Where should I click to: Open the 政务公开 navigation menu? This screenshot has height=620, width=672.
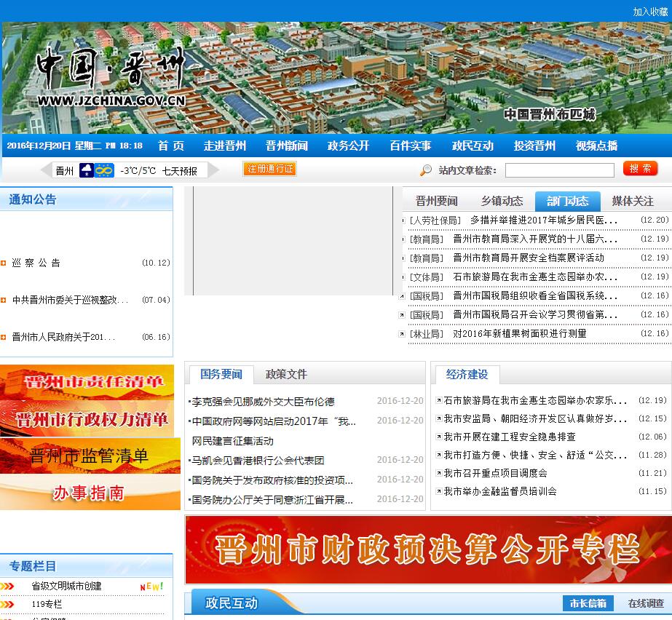[x=348, y=146]
